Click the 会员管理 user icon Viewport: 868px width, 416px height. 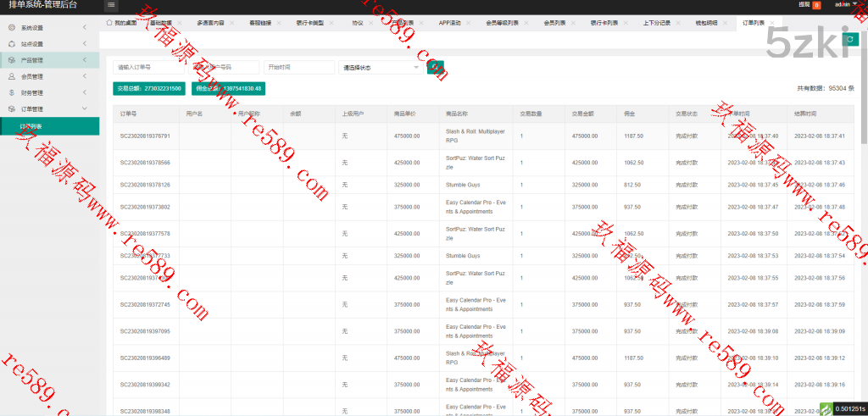pos(11,76)
